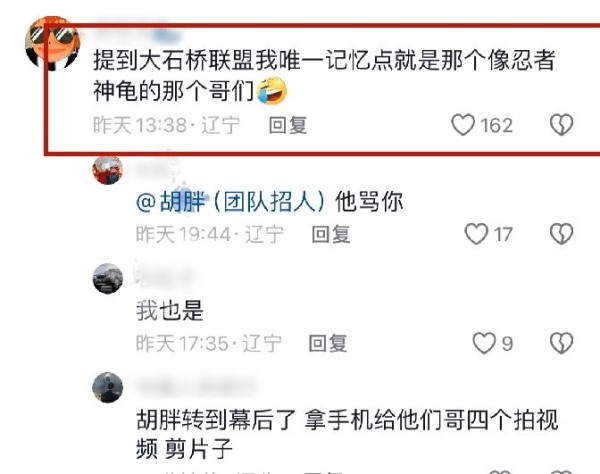
Task: Open the sunglasses avatar profile
Action: tap(52, 44)
